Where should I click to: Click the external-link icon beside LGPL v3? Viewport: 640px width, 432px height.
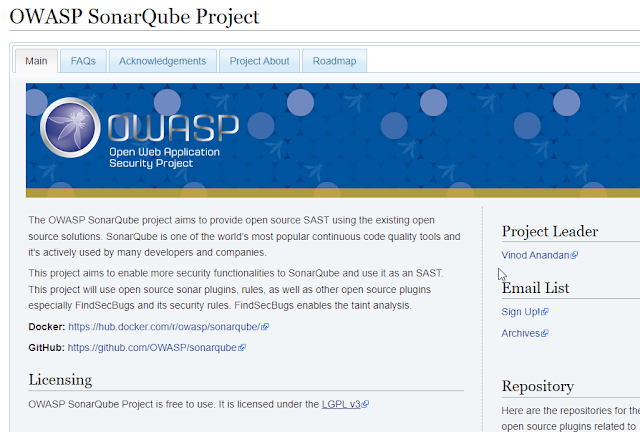point(365,404)
